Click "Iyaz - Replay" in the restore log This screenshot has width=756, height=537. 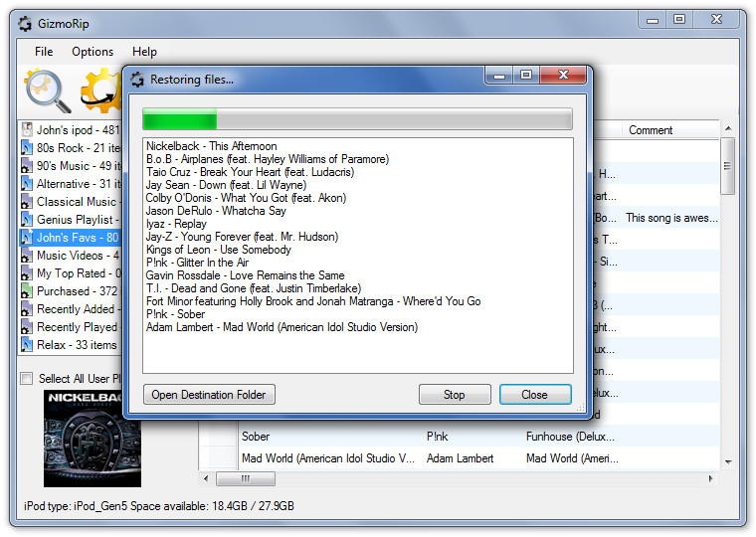pyautogui.click(x=176, y=224)
